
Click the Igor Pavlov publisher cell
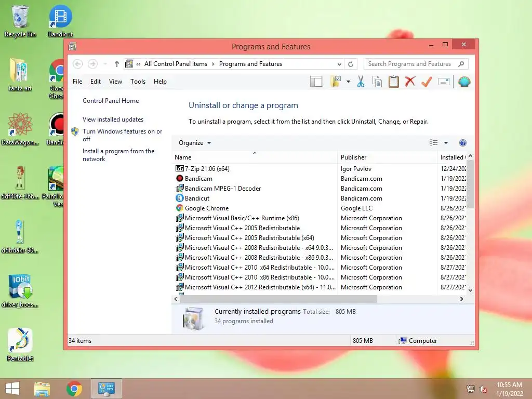356,169
